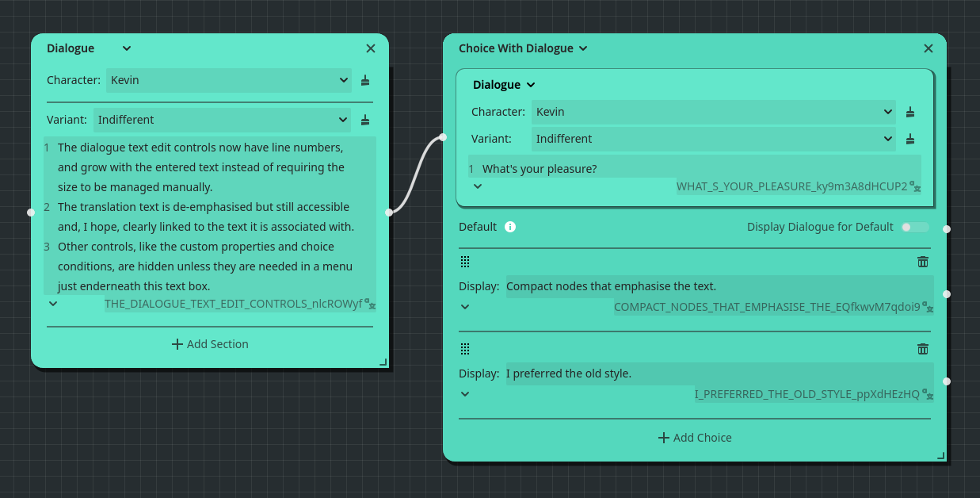
Task: Clear Character field in left Dialogue node
Action: 365,80
